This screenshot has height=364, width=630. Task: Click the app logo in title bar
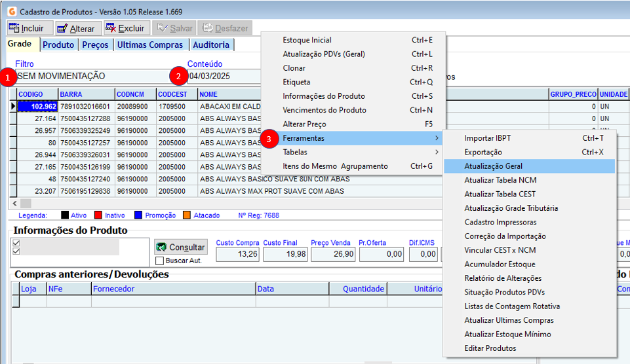tap(11, 12)
